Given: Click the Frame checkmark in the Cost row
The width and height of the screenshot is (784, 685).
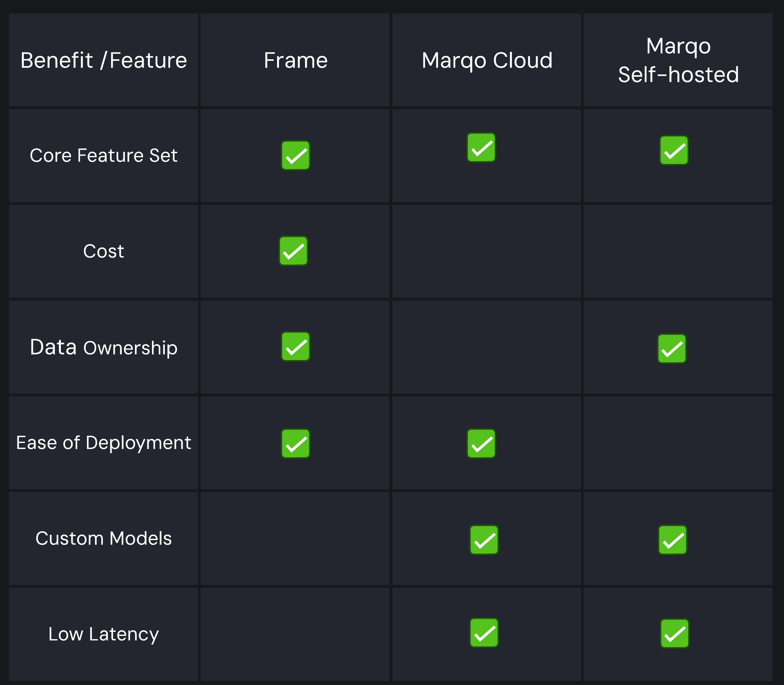Looking at the screenshot, I should [x=293, y=251].
